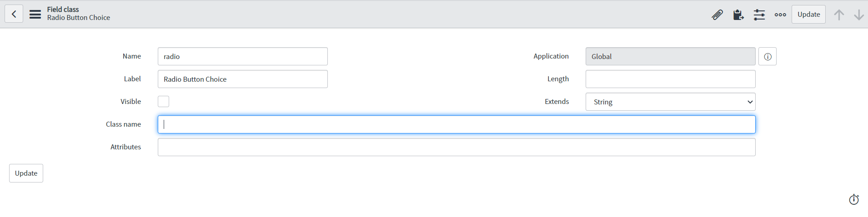Click the clipboard template icon
This screenshot has height=217, width=868.
[x=738, y=15]
